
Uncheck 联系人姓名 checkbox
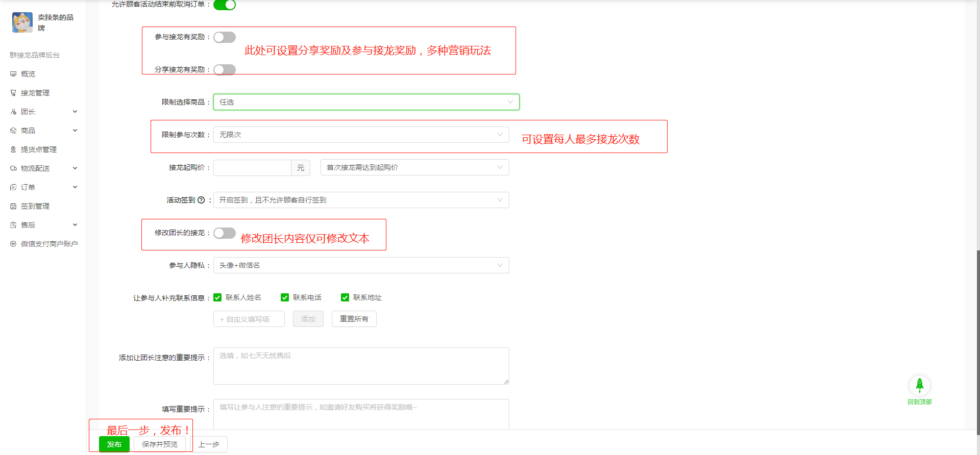click(x=217, y=297)
